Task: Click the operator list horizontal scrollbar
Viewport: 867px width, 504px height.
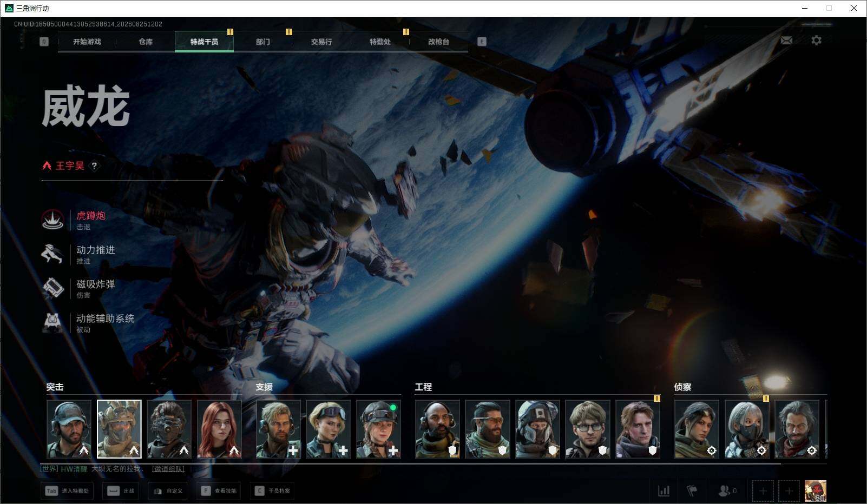Action: click(410, 463)
